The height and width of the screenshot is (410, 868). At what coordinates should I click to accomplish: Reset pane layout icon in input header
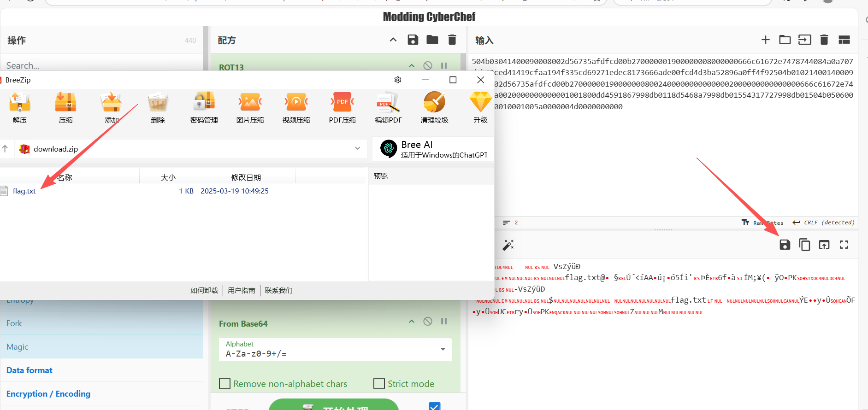pos(844,40)
